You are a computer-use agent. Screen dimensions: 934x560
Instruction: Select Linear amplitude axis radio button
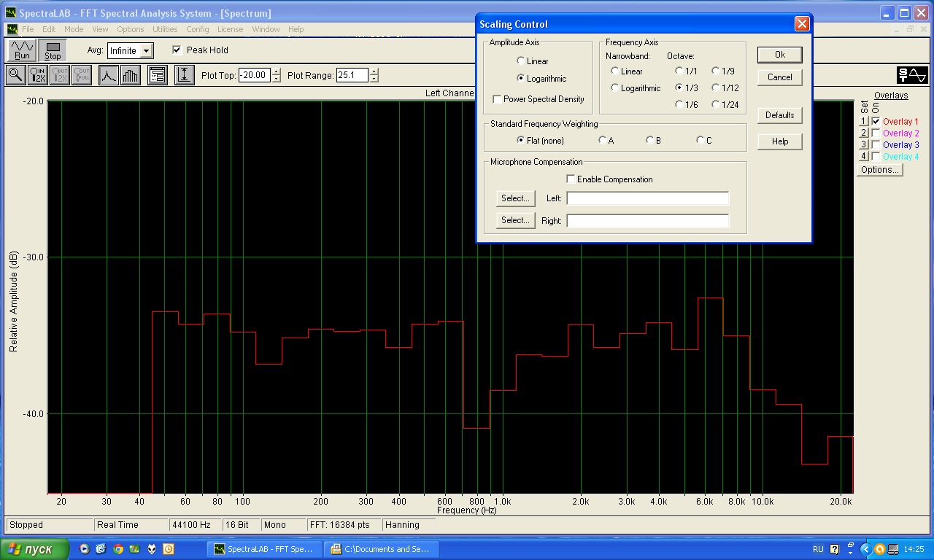[x=520, y=61]
